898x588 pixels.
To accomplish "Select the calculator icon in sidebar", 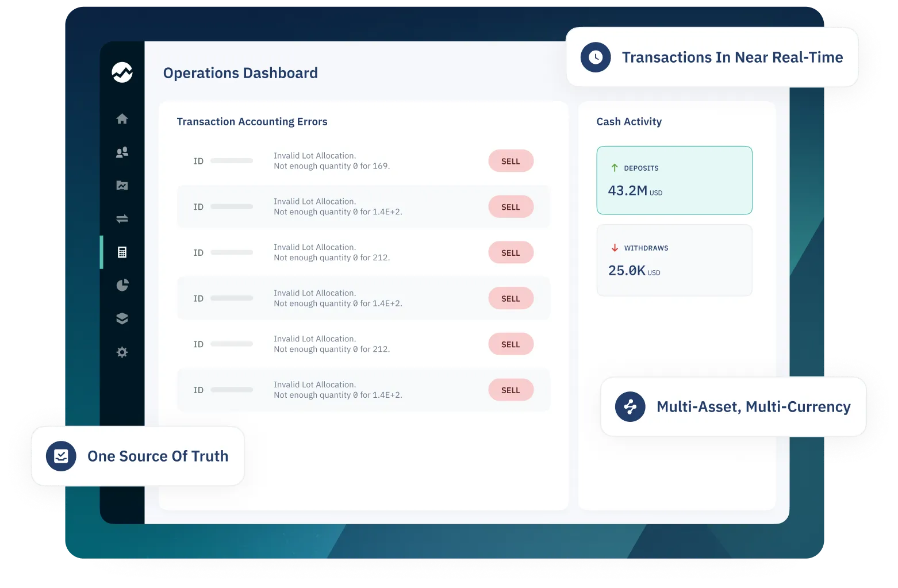I will [122, 252].
